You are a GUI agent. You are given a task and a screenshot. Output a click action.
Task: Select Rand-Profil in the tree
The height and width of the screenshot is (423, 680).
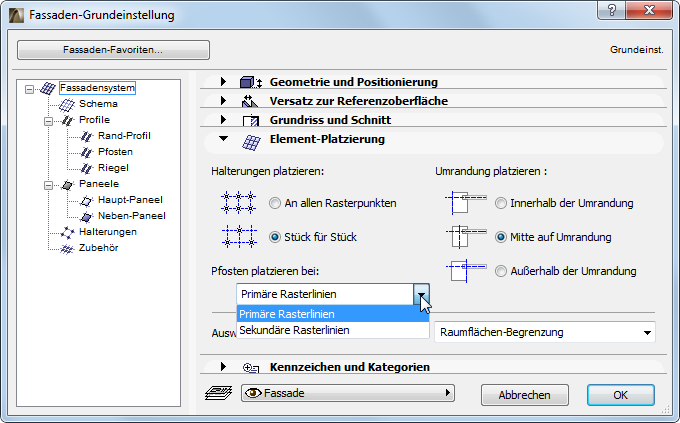[124, 136]
